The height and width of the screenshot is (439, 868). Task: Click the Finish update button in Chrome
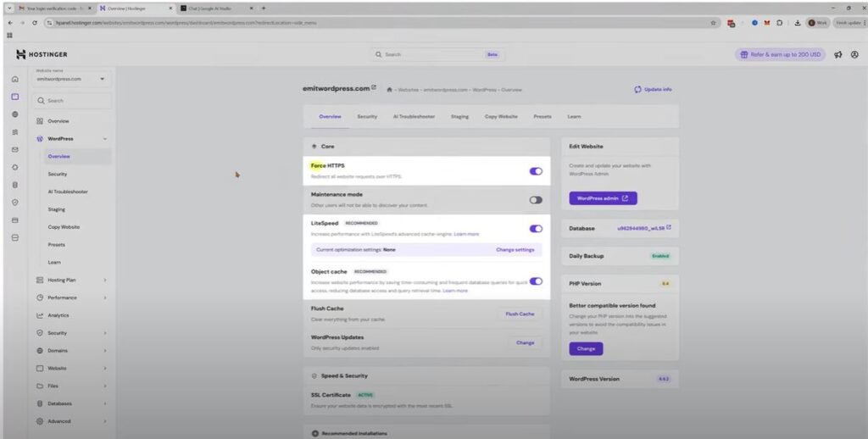[849, 23]
